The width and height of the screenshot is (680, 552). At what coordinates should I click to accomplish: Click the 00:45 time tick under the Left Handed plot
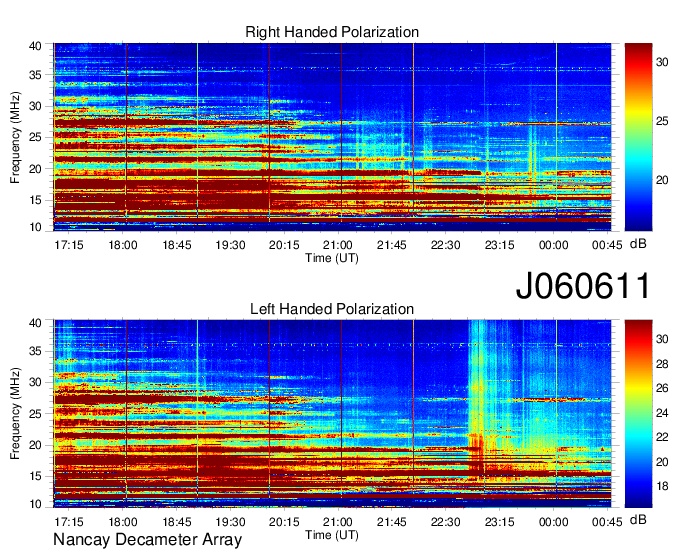click(x=607, y=522)
